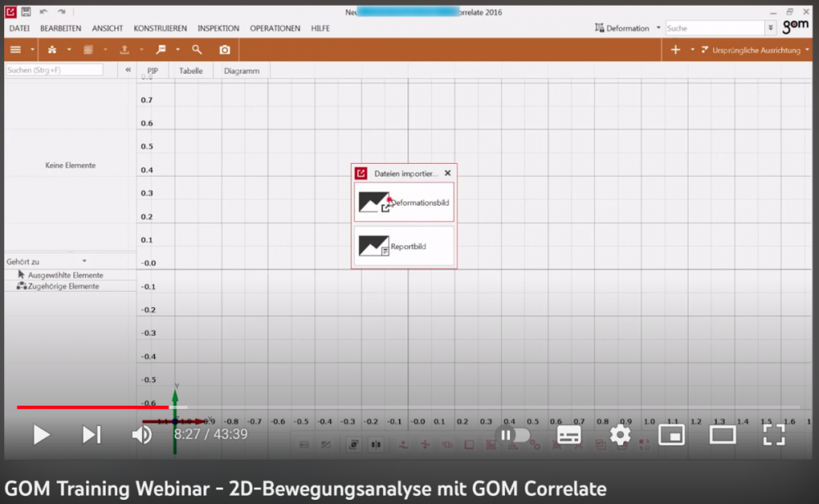The height and width of the screenshot is (504, 819).
Task: Open the ANSICHT menu
Action: [107, 28]
